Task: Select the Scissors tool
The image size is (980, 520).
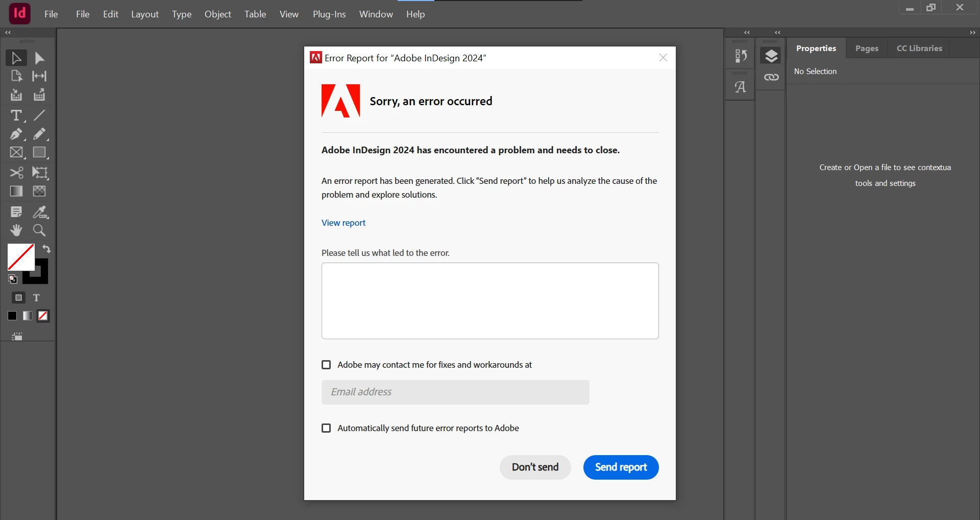Action: (16, 173)
